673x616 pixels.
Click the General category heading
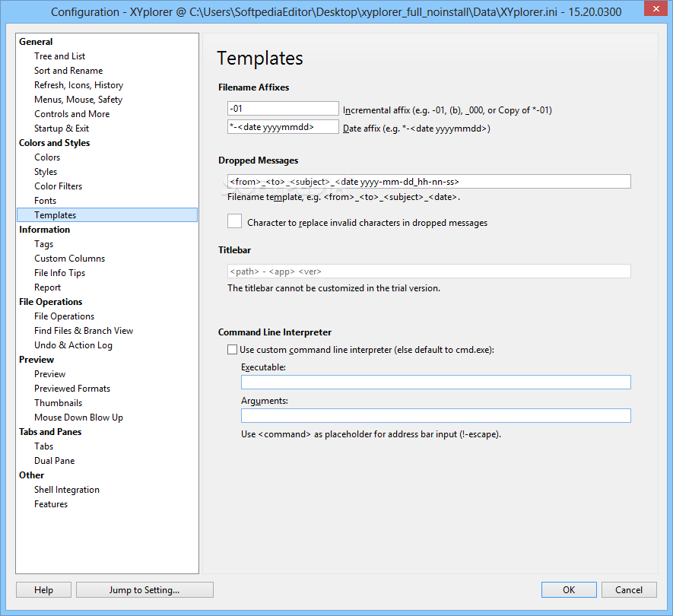click(36, 42)
